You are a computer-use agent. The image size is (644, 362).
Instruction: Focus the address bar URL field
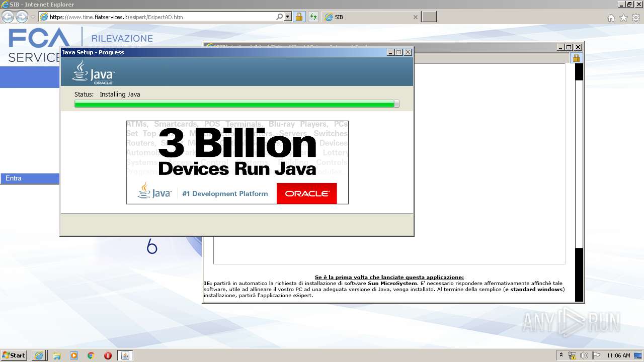(161, 17)
